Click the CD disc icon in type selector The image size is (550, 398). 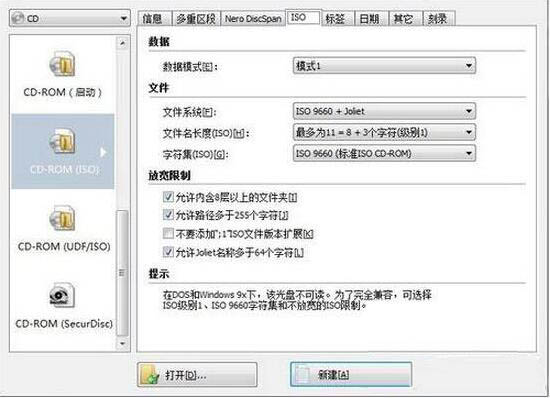pyautogui.click(x=18, y=18)
